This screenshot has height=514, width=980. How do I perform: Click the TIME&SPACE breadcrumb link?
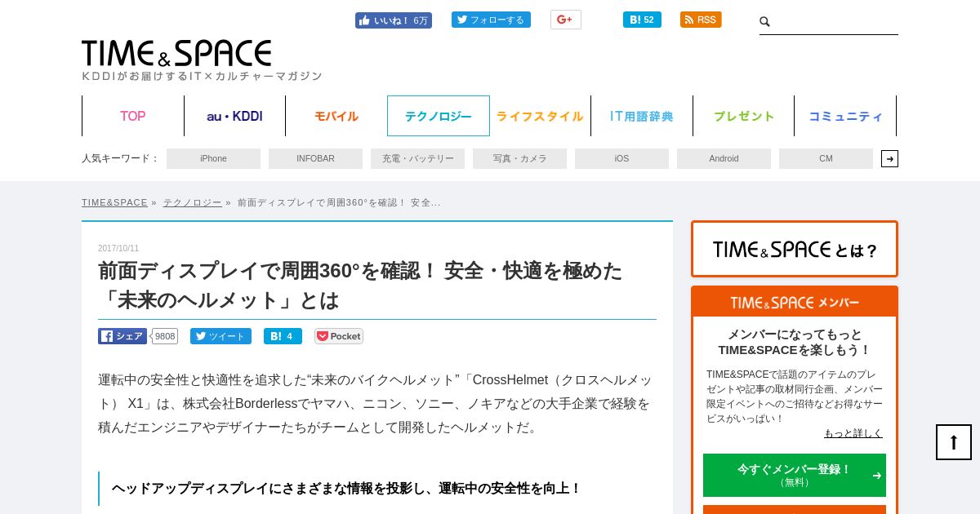point(114,202)
